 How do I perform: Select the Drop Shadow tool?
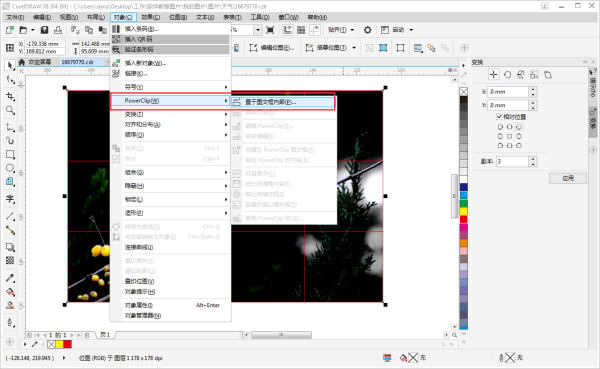[10, 247]
